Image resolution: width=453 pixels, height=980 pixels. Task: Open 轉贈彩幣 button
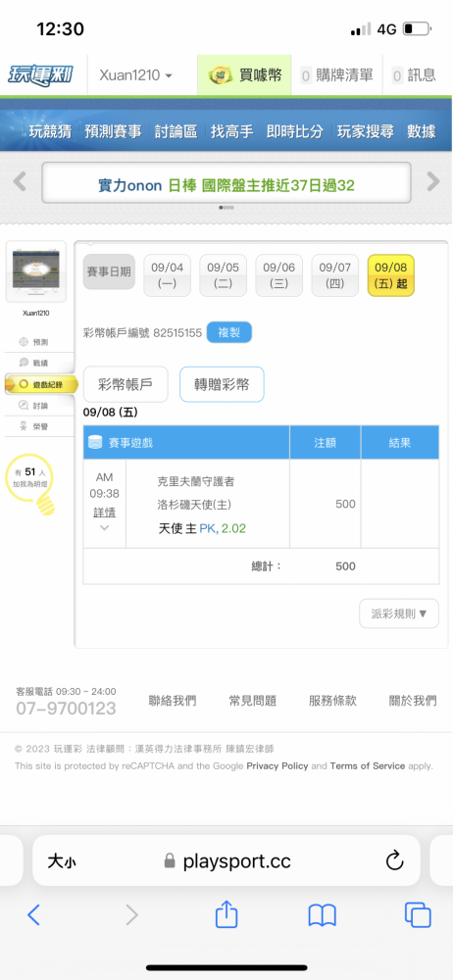(x=222, y=384)
